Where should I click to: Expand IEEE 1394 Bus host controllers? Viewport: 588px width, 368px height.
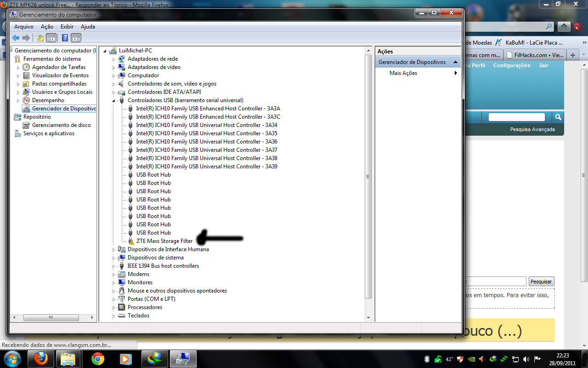point(114,266)
